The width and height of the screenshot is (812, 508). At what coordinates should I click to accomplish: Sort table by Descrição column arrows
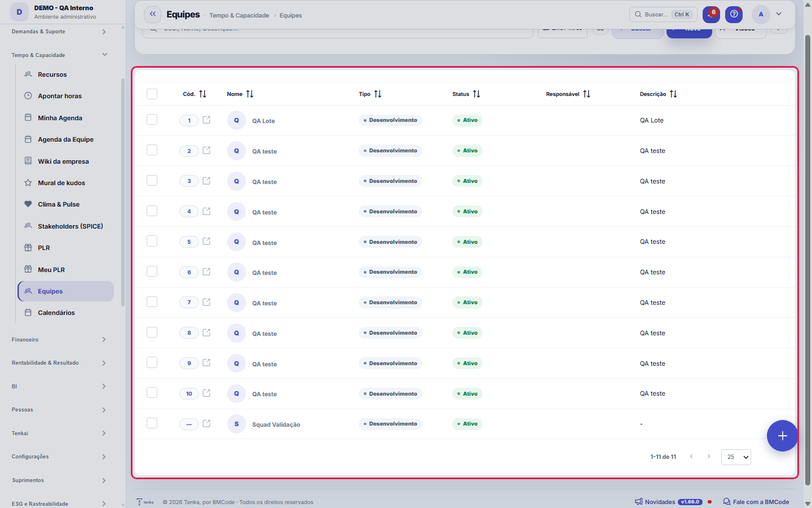(x=673, y=94)
